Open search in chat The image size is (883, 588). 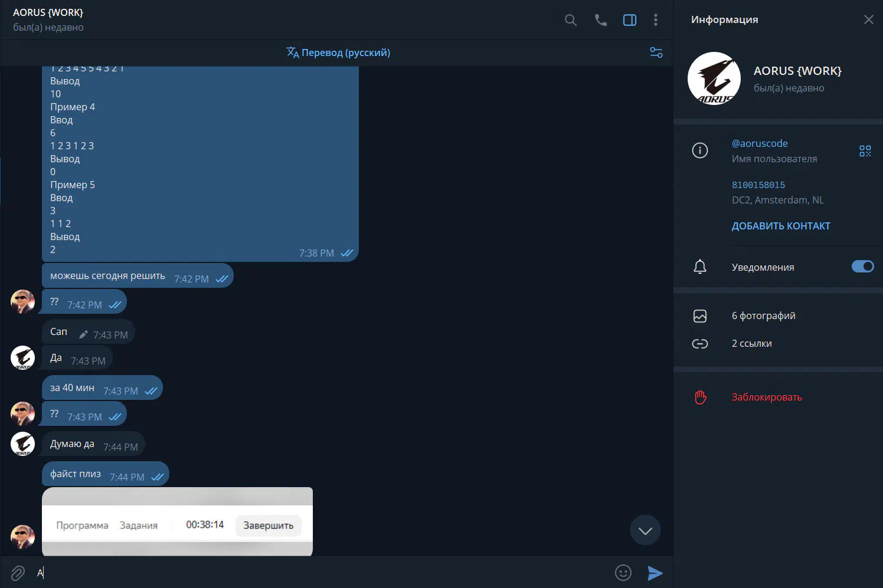570,20
